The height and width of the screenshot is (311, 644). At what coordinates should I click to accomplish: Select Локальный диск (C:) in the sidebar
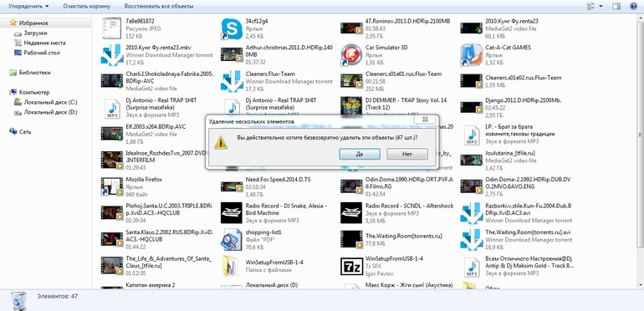point(50,102)
